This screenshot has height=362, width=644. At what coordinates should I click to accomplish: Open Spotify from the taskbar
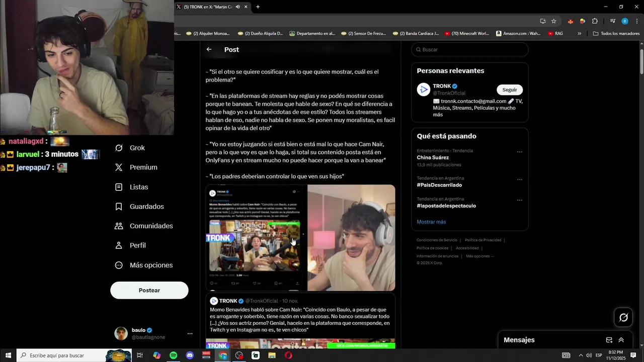173,355
